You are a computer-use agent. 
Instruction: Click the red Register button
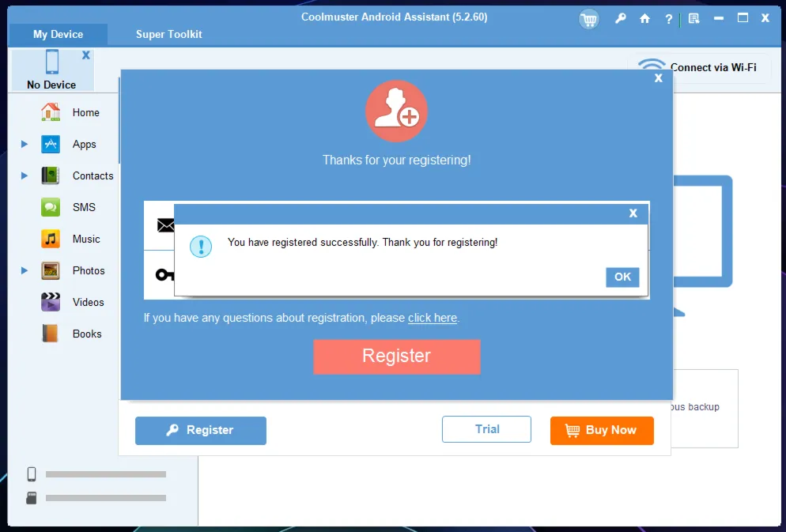396,357
